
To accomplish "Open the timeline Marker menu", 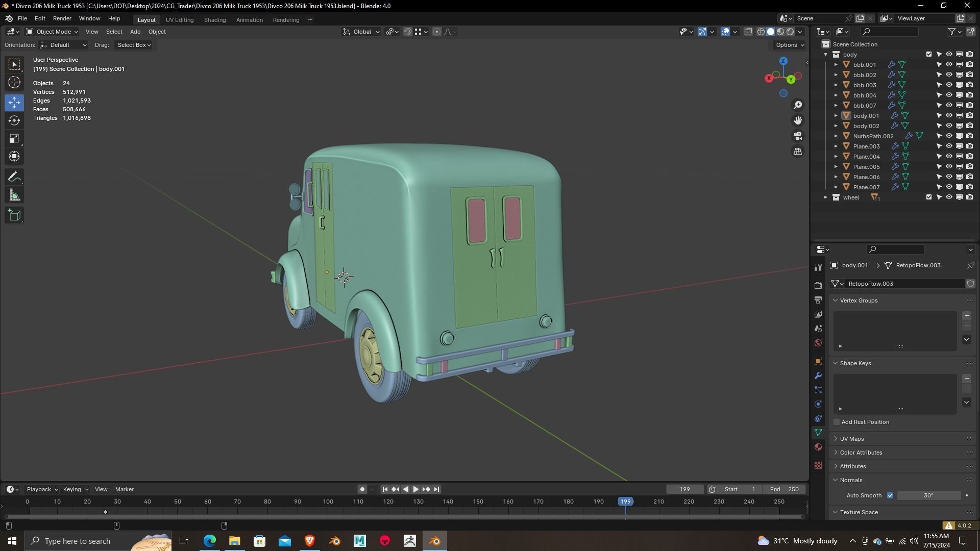I will click(x=124, y=489).
